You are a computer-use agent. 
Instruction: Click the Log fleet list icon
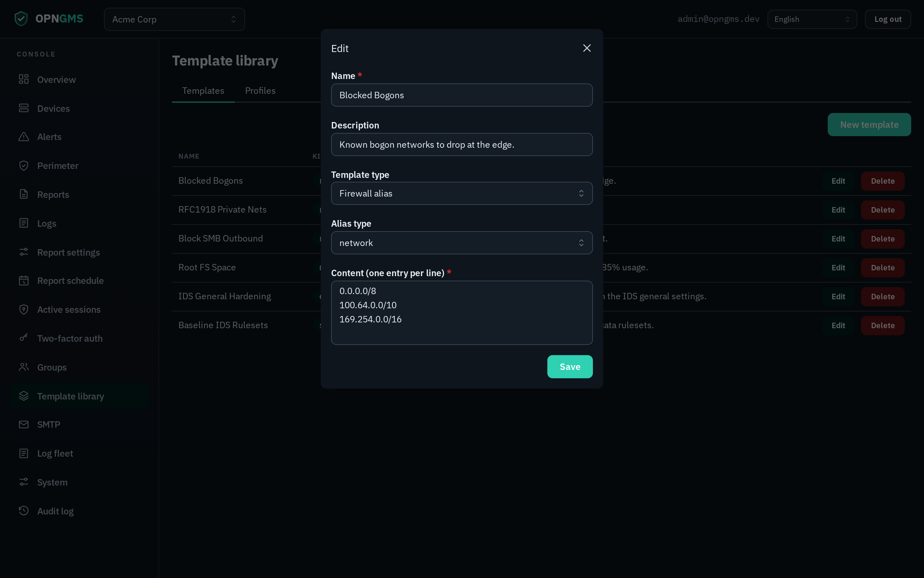[24, 453]
